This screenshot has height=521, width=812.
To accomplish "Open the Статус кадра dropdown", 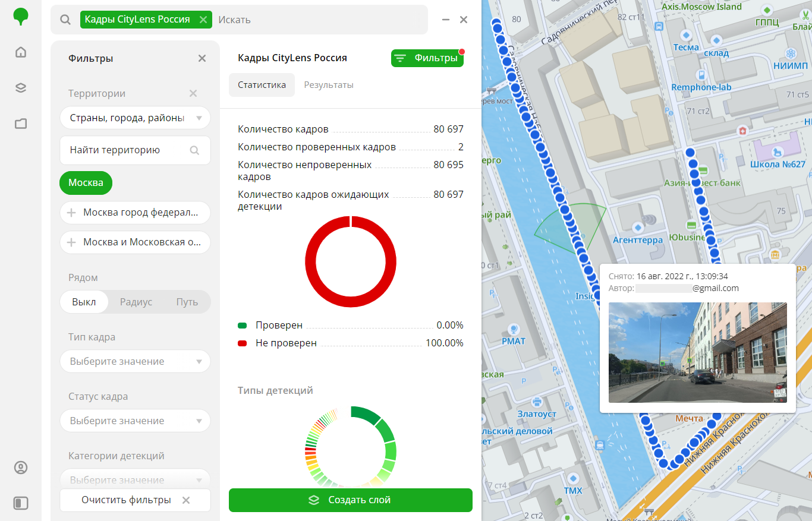I will 135,421.
